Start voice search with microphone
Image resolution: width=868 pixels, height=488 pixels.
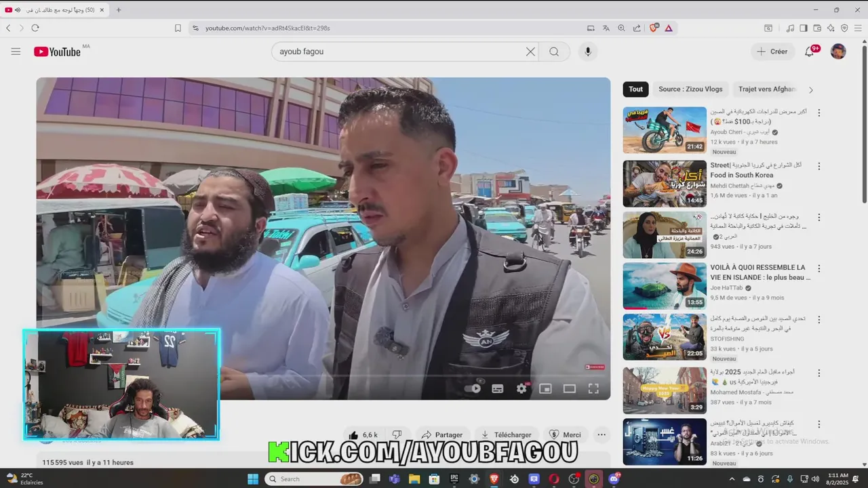coord(588,52)
